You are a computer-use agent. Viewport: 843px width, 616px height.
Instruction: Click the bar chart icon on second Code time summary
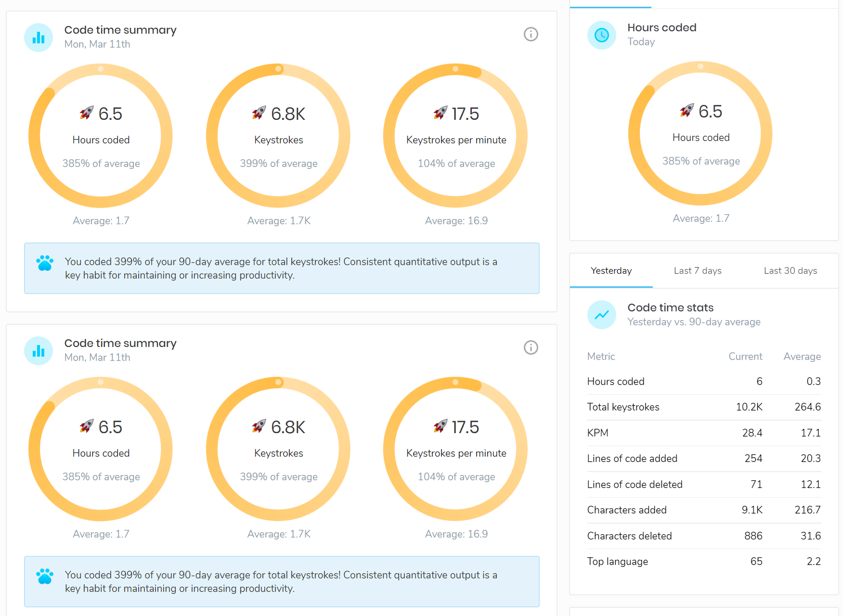(x=38, y=351)
